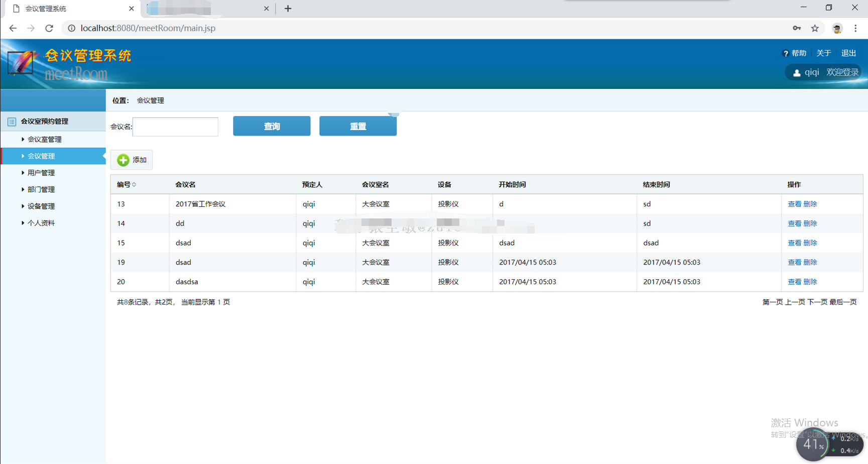View site info icon in address bar
This screenshot has height=464, width=868.
tap(72, 28)
